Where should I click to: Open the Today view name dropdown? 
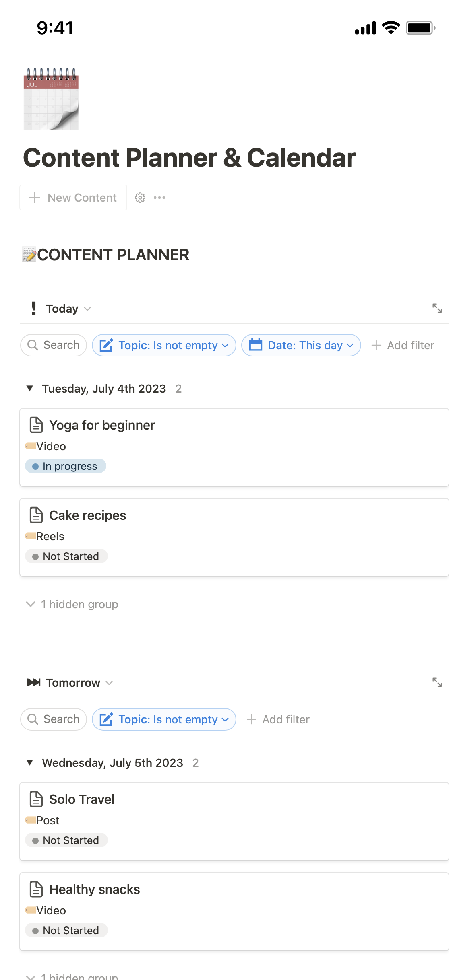pos(88,309)
